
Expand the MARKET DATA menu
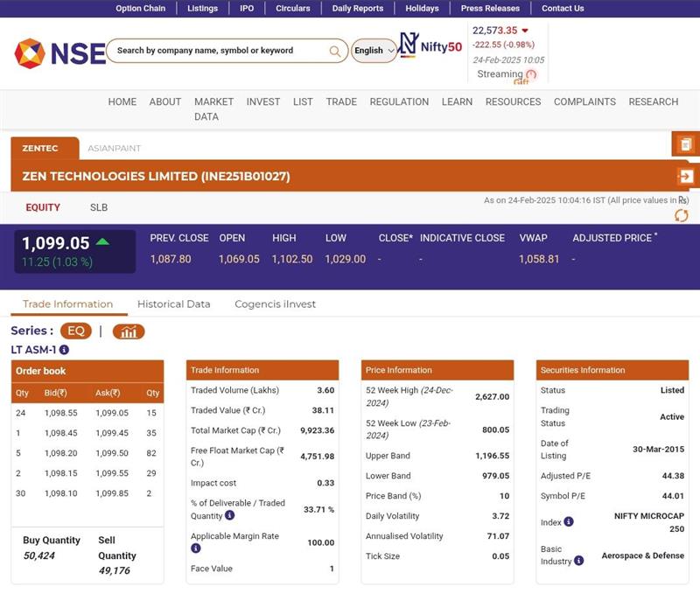(x=213, y=108)
